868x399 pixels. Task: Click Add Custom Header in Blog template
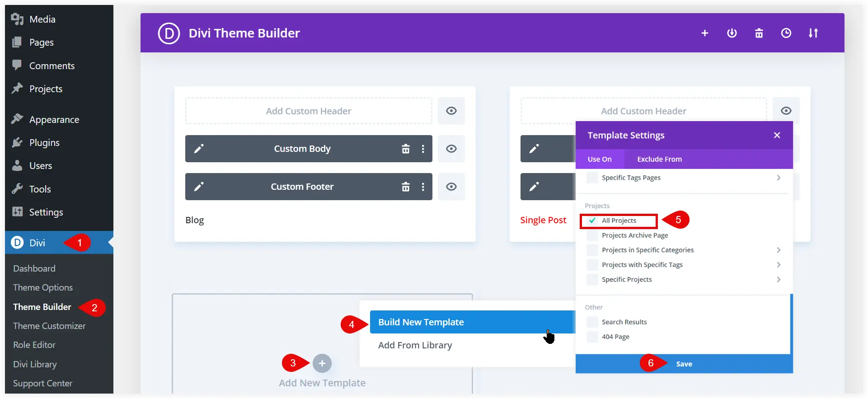click(309, 111)
